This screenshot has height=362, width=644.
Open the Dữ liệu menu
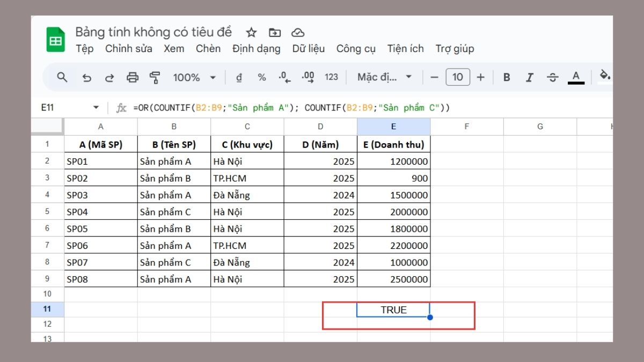(x=309, y=49)
